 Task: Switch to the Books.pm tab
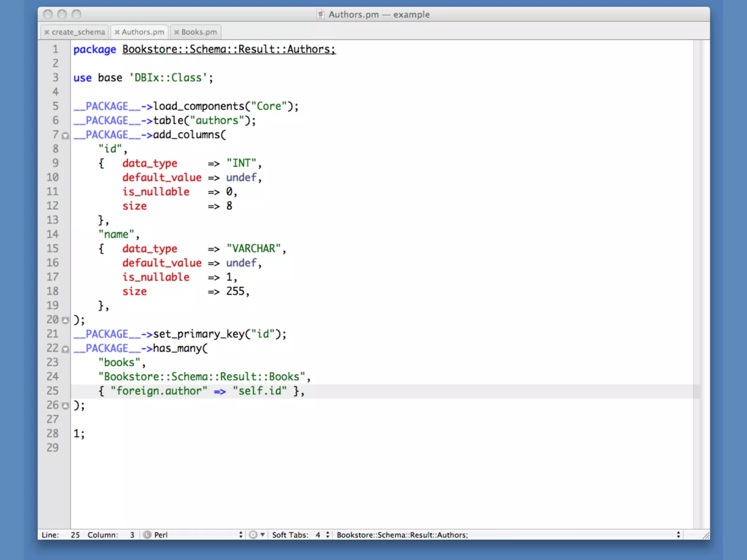(x=199, y=32)
